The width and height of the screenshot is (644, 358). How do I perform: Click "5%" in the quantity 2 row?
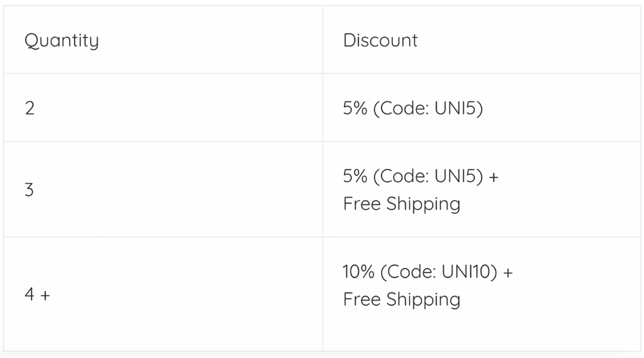355,109
